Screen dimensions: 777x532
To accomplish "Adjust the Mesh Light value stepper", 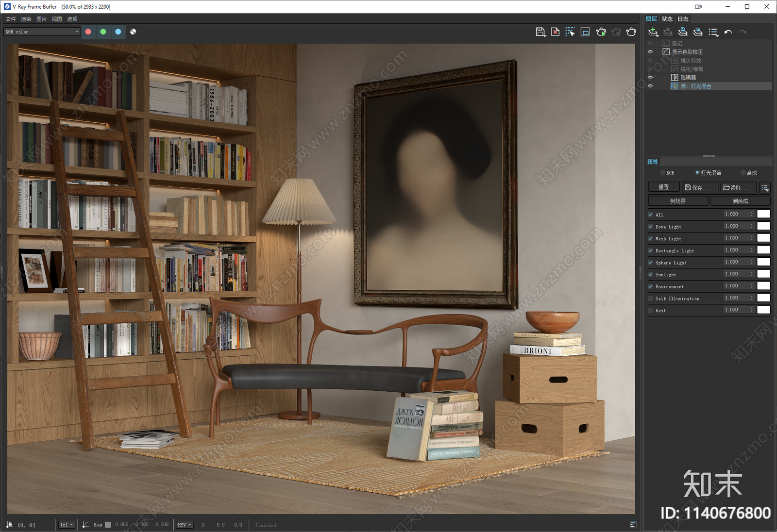I will (752, 238).
